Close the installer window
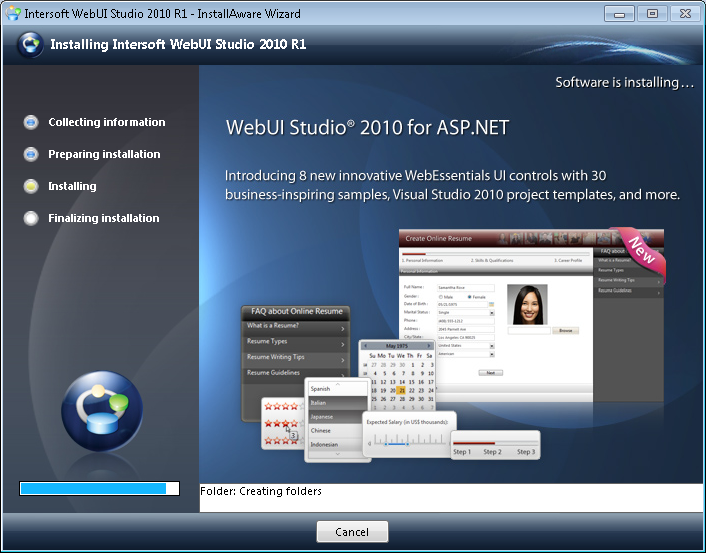Image resolution: width=706 pixels, height=553 pixels. [683, 14]
